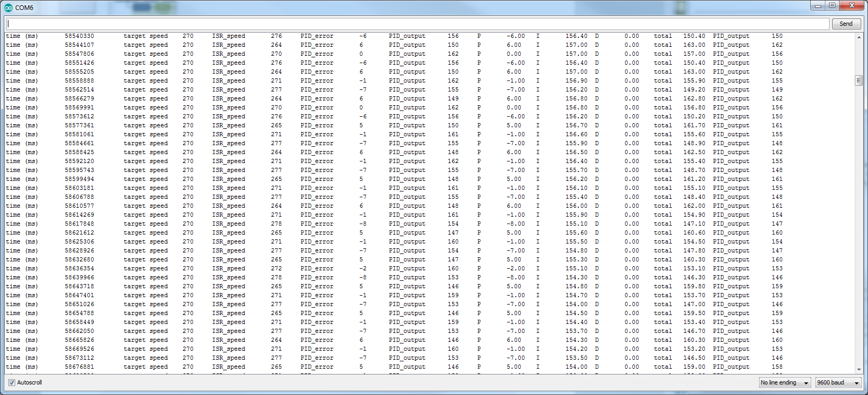Click the timestamp 58592120
Screen dimensions: 868x395
[x=79, y=161]
